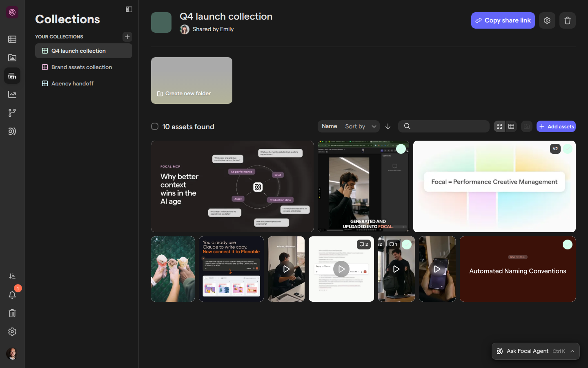
Task: Open the ice cream cones photo thumbnail
Action: (173, 269)
